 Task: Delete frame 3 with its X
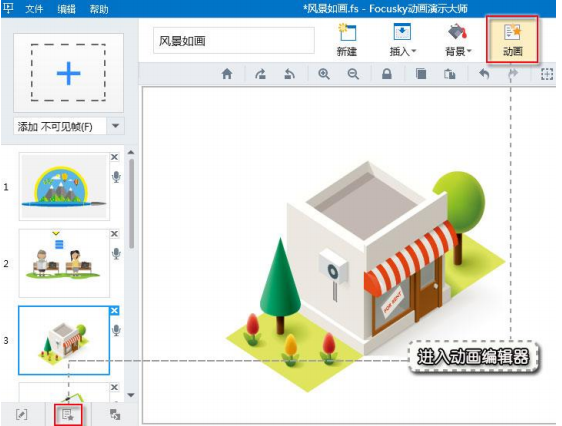(x=114, y=311)
